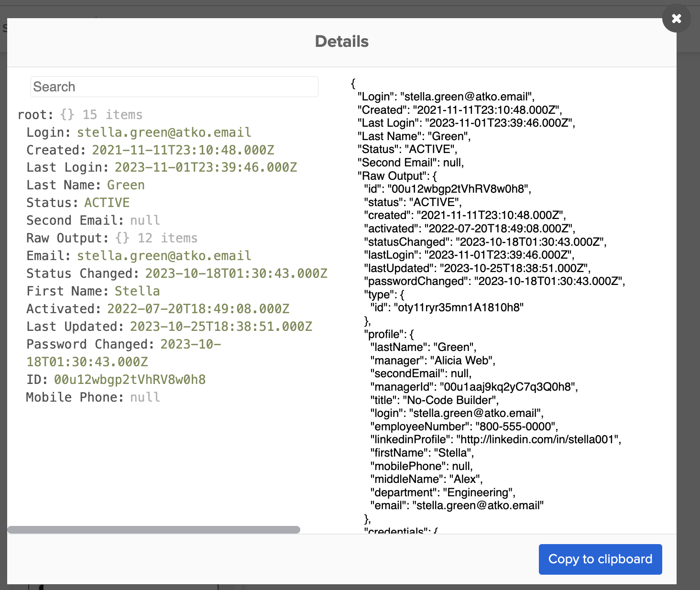Select the Password Changed date
The image size is (700, 590).
[190, 344]
